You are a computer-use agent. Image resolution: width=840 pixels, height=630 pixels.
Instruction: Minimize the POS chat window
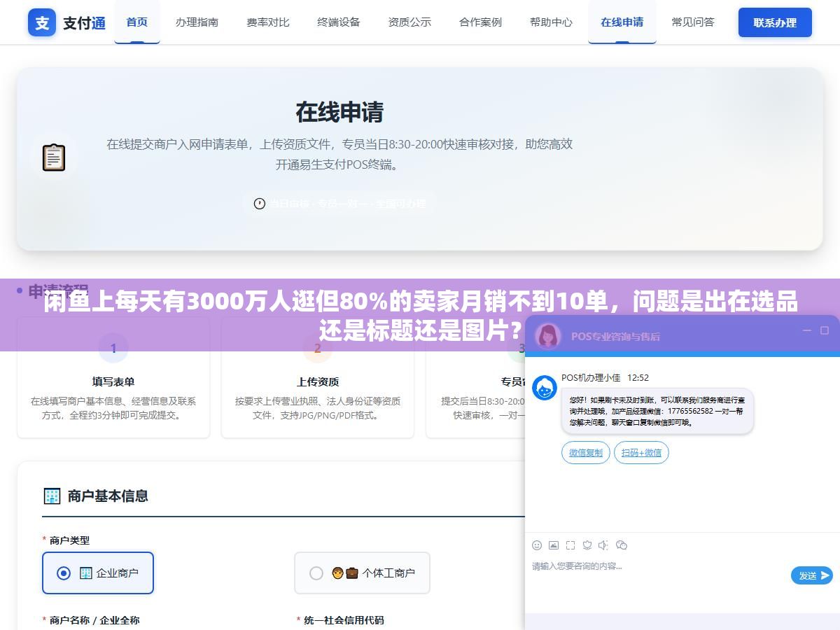point(807,330)
